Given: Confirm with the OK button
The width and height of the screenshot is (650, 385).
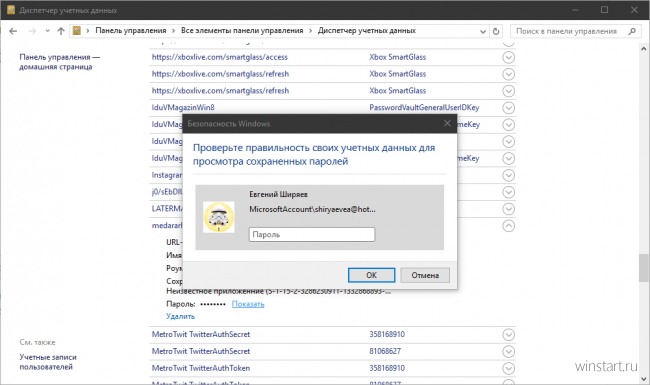Looking at the screenshot, I should pos(371,275).
